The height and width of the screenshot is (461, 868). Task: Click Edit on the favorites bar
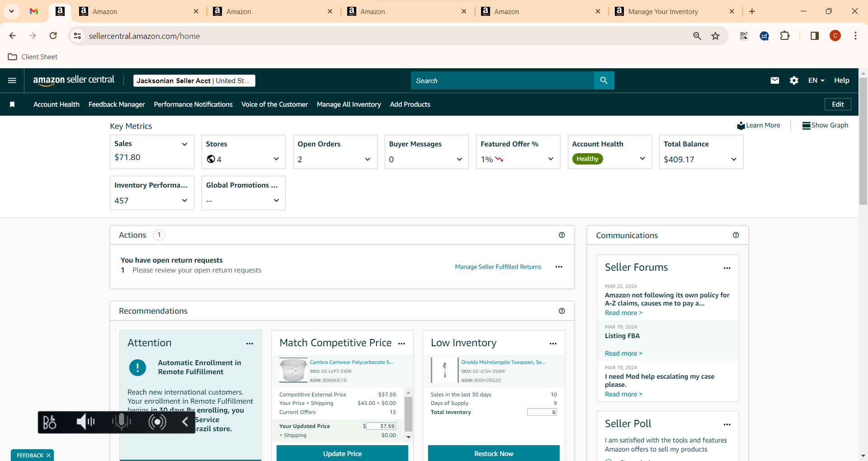click(x=838, y=104)
